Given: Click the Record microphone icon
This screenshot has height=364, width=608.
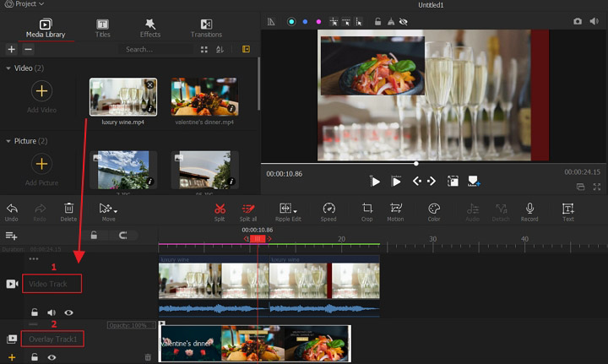Looking at the screenshot, I should point(529,209).
